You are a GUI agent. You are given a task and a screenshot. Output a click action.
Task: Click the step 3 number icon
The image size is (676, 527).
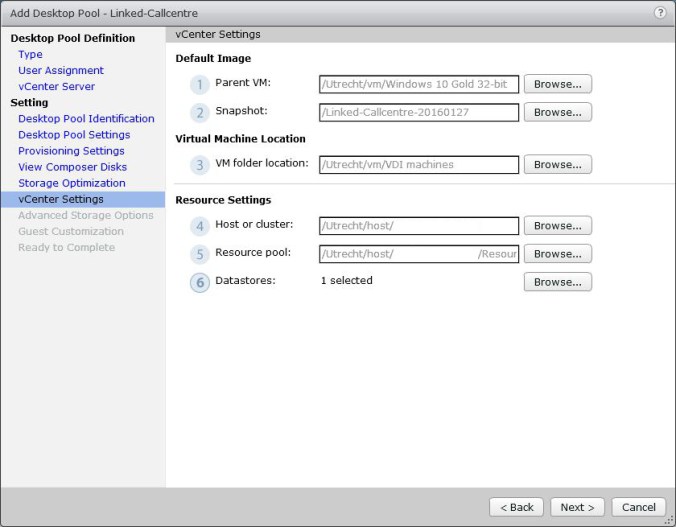point(200,165)
